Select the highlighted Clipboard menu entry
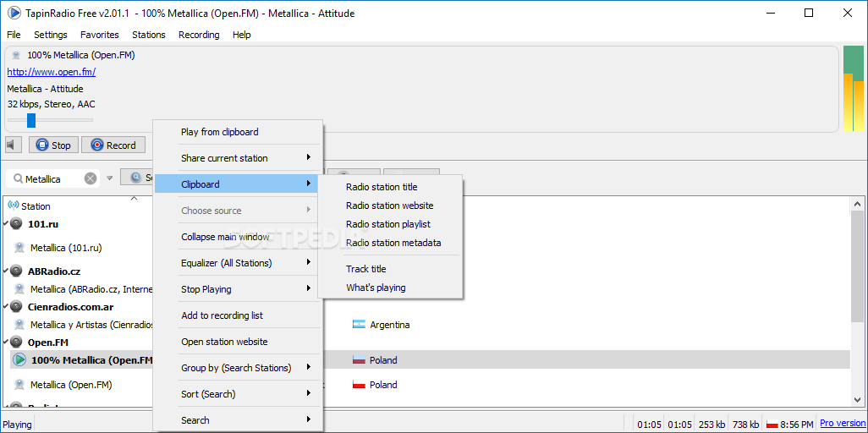The height and width of the screenshot is (433, 868). coord(236,184)
